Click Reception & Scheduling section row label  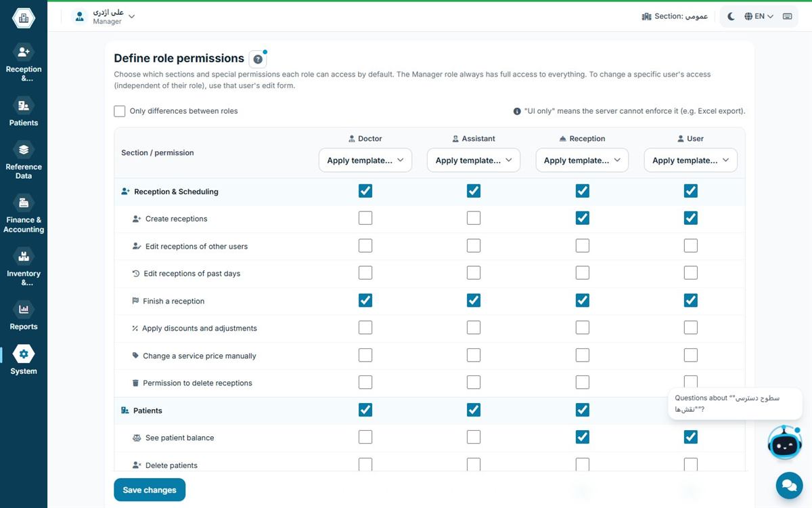176,192
